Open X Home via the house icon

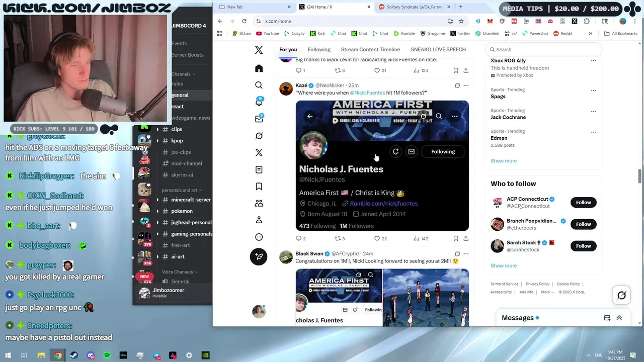click(x=259, y=68)
